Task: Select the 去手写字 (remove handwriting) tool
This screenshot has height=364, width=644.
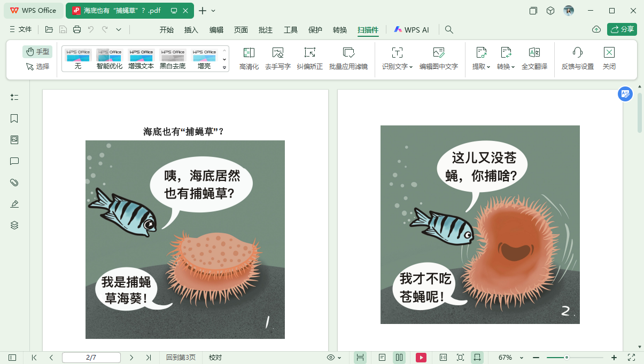Action: click(x=277, y=58)
